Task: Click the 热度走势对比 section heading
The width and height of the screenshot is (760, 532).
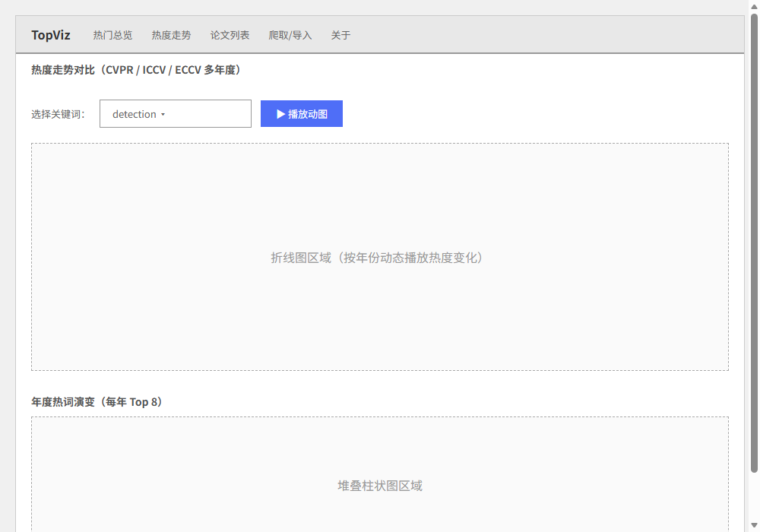Action: click(x=136, y=70)
